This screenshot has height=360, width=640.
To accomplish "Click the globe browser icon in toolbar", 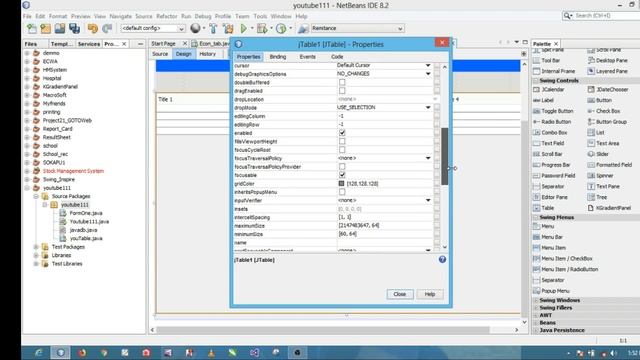I will pos(196,28).
